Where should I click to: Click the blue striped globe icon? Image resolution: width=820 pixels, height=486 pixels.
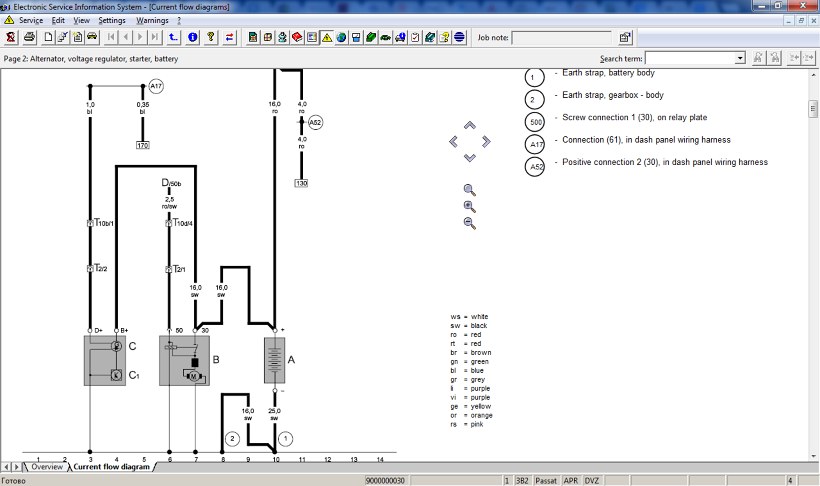pyautogui.click(x=459, y=37)
